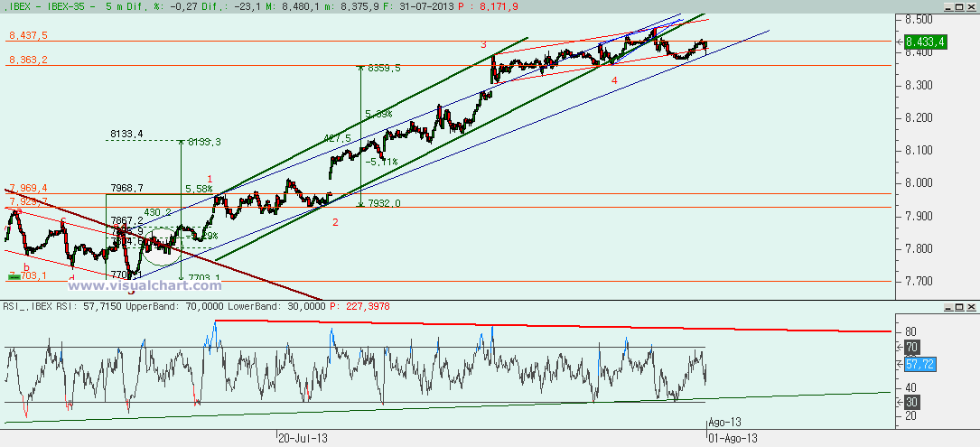Select the 7968.7 level label
This screenshot has height=447, width=980.
click(126, 188)
